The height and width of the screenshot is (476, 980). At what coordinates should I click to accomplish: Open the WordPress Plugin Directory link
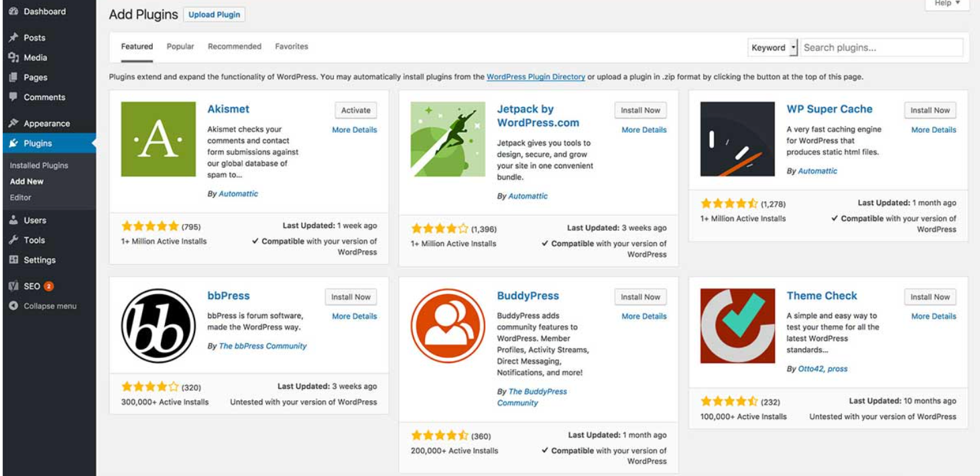point(536,77)
